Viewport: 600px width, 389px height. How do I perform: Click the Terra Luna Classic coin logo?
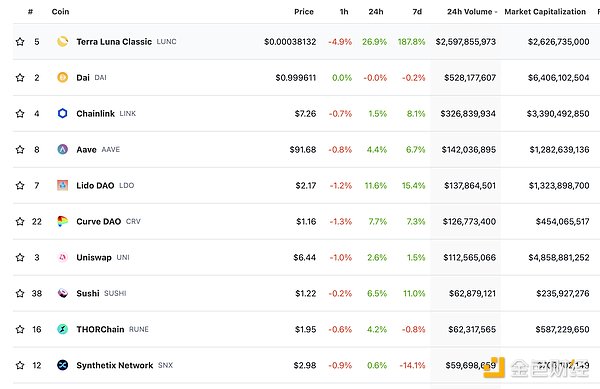coord(62,42)
